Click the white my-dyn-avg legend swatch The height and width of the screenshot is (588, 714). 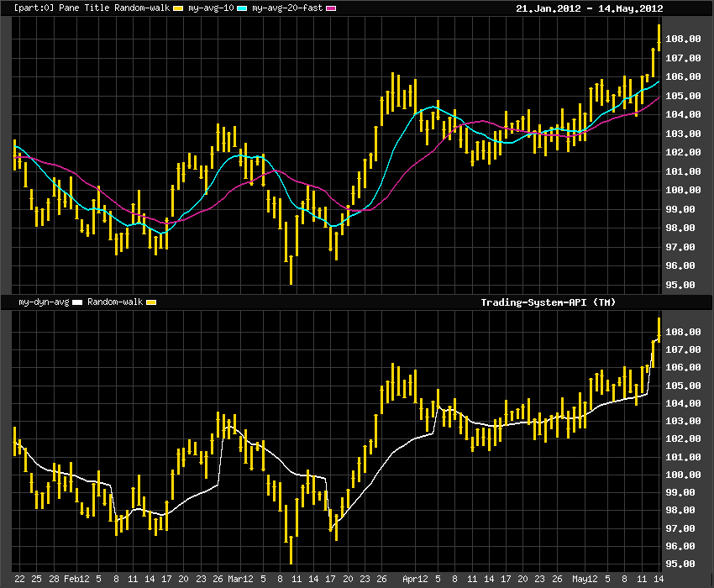click(77, 302)
